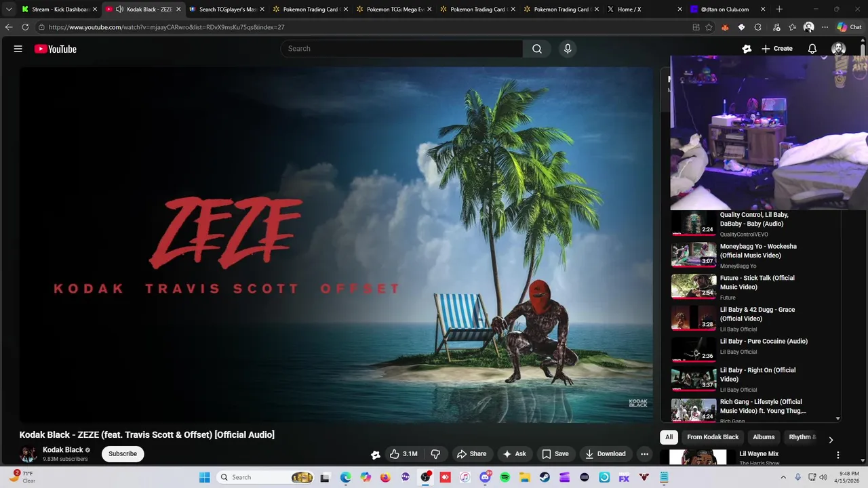Dislike the ZEZE video
Image resolution: width=868 pixels, height=488 pixels.
pyautogui.click(x=435, y=454)
